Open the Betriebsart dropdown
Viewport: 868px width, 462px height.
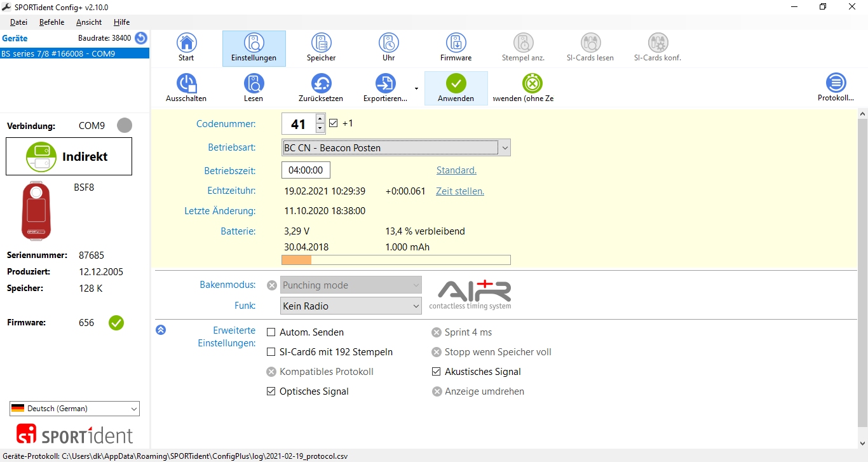[396, 148]
